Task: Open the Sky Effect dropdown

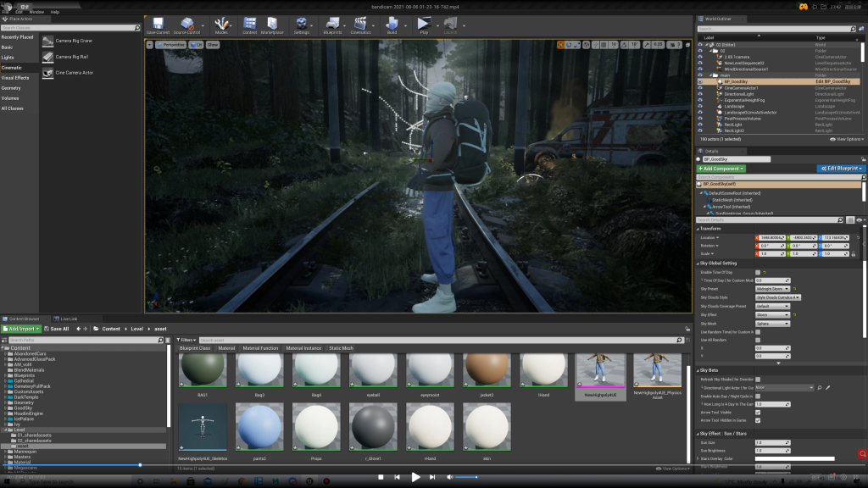Action: point(773,315)
